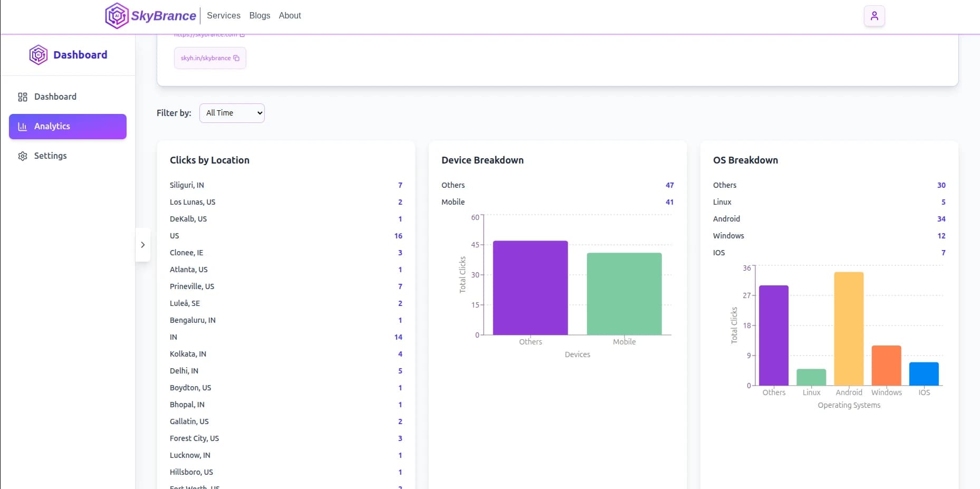Go to Blogs in the top navigation
The width and height of the screenshot is (980, 489).
(x=260, y=16)
